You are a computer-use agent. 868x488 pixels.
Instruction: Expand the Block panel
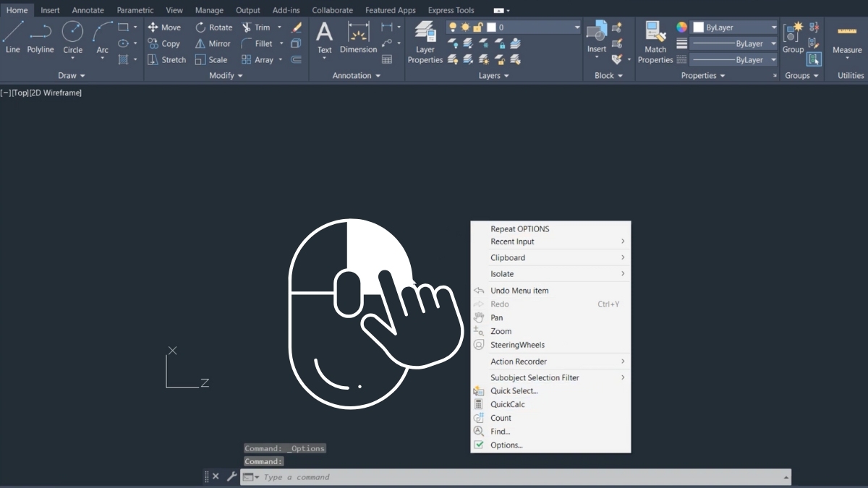tap(608, 75)
